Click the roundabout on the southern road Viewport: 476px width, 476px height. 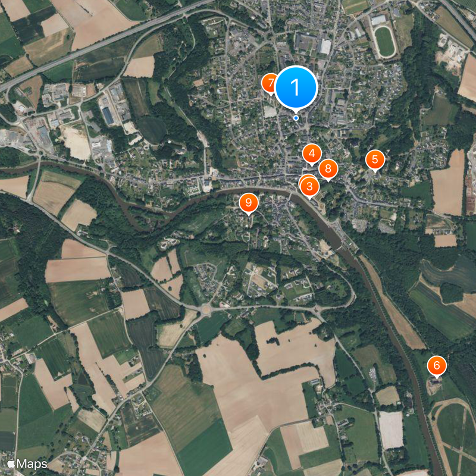click(x=206, y=310)
